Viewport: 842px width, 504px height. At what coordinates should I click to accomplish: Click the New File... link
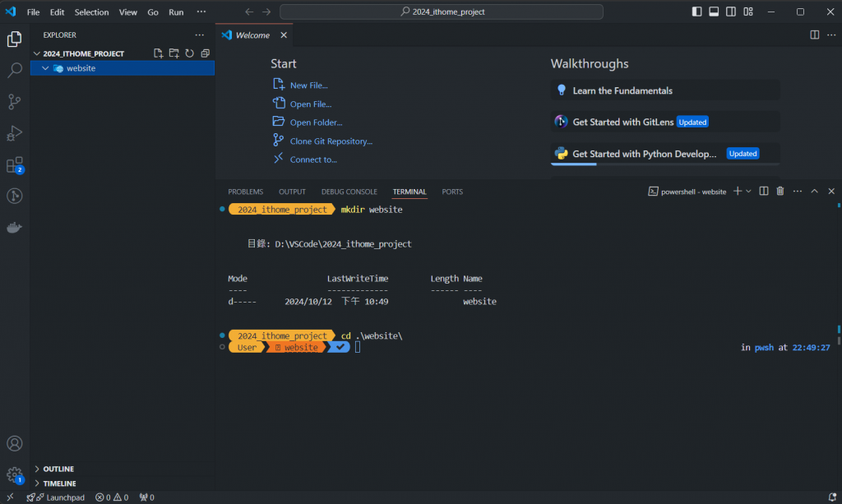point(309,86)
